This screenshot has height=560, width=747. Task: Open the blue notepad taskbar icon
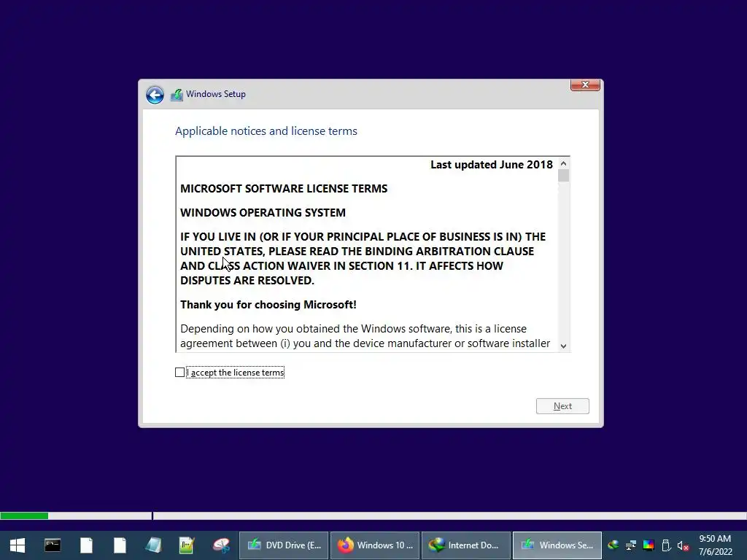[x=153, y=545]
